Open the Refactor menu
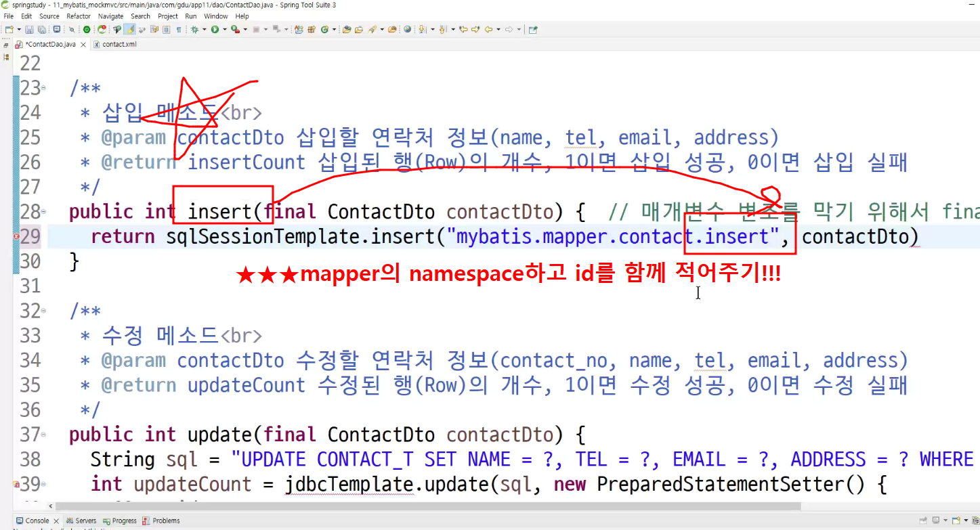The height and width of the screenshot is (530, 980). pos(79,16)
